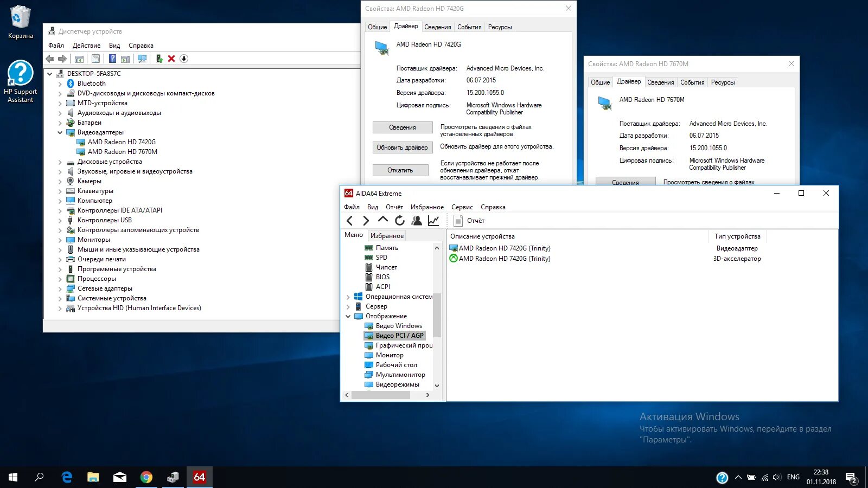Click AIDA64 taskbar icon
The height and width of the screenshot is (488, 868).
(199, 477)
